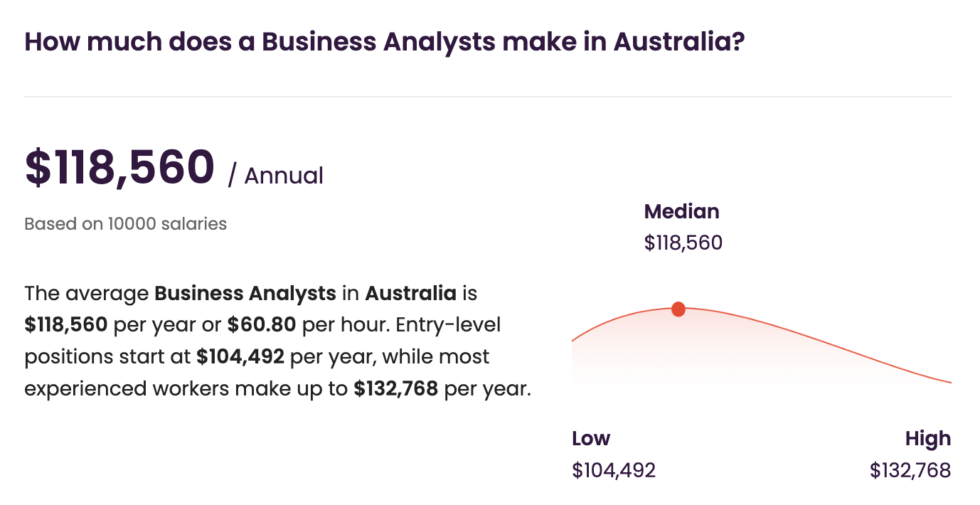Select the "/ Annual" period label
980x505 pixels.
(x=276, y=176)
